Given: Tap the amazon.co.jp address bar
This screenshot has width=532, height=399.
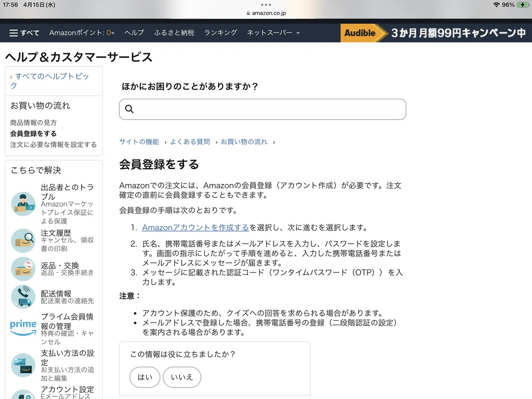Looking at the screenshot, I should [266, 13].
